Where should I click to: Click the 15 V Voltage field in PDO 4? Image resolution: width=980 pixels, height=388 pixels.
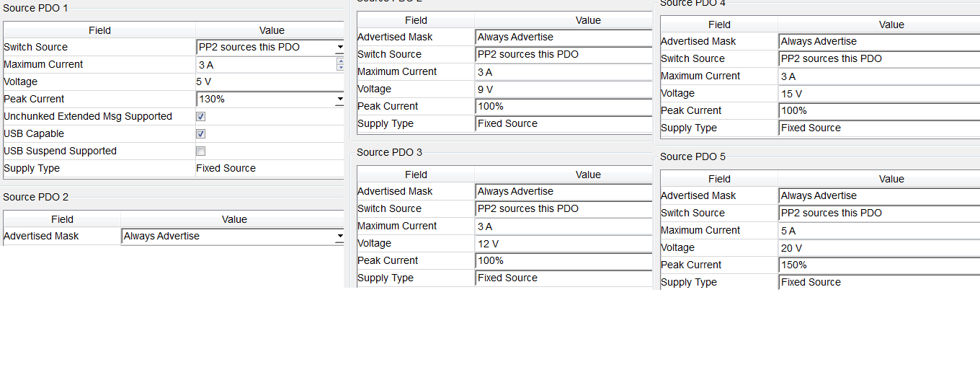point(879,93)
